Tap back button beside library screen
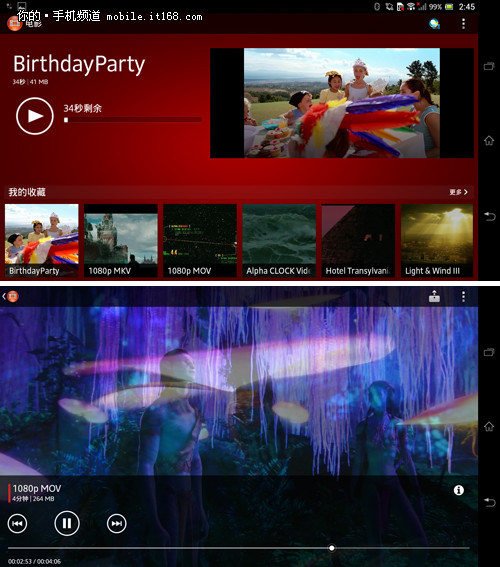500x567 pixels. (x=489, y=216)
